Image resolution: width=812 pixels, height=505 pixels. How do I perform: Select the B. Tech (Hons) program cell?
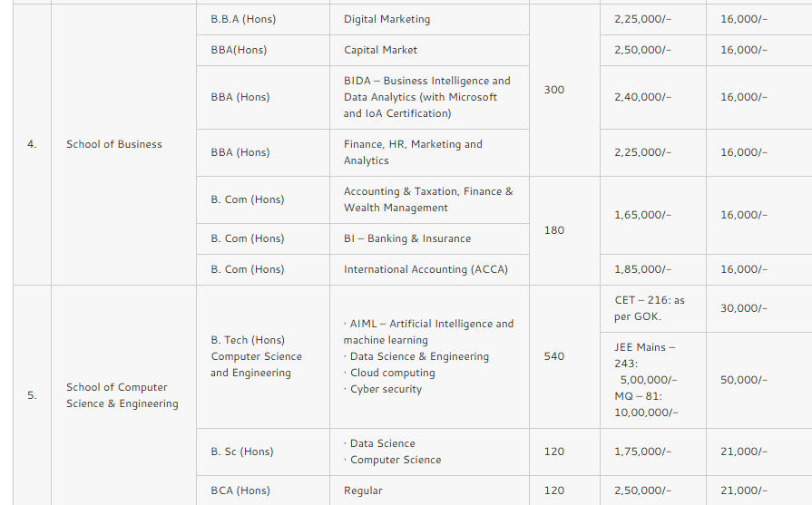click(256, 356)
